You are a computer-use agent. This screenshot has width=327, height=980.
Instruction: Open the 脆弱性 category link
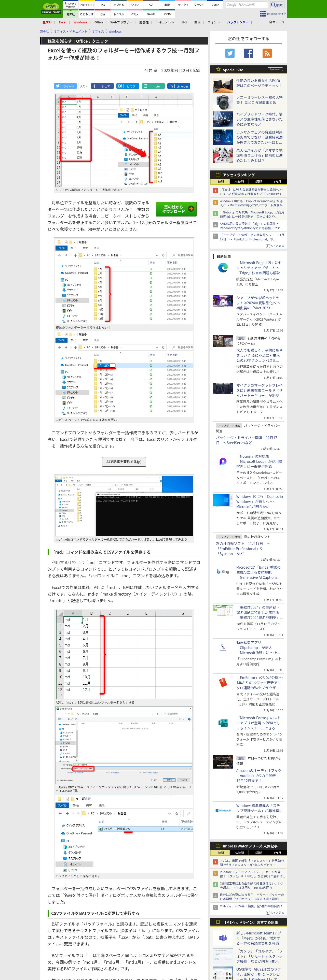click(144, 22)
